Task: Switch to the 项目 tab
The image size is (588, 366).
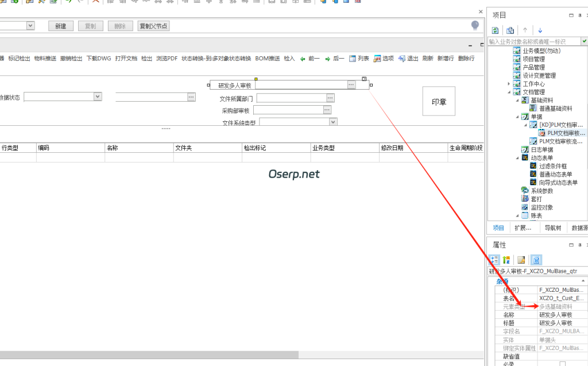Action: (498, 228)
